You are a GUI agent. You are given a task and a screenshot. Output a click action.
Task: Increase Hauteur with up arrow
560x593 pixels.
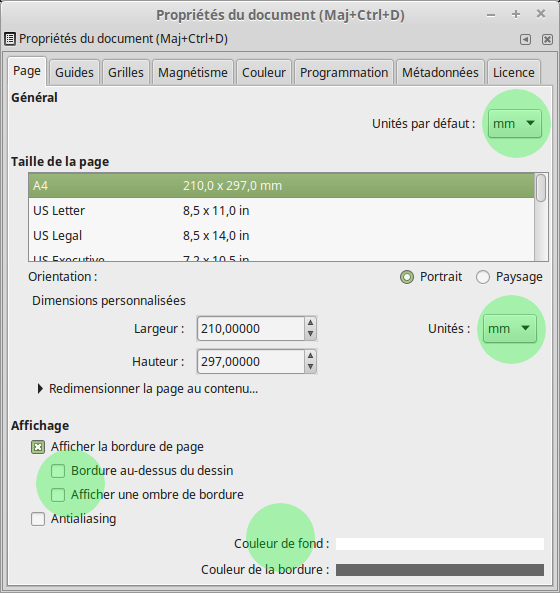310,356
